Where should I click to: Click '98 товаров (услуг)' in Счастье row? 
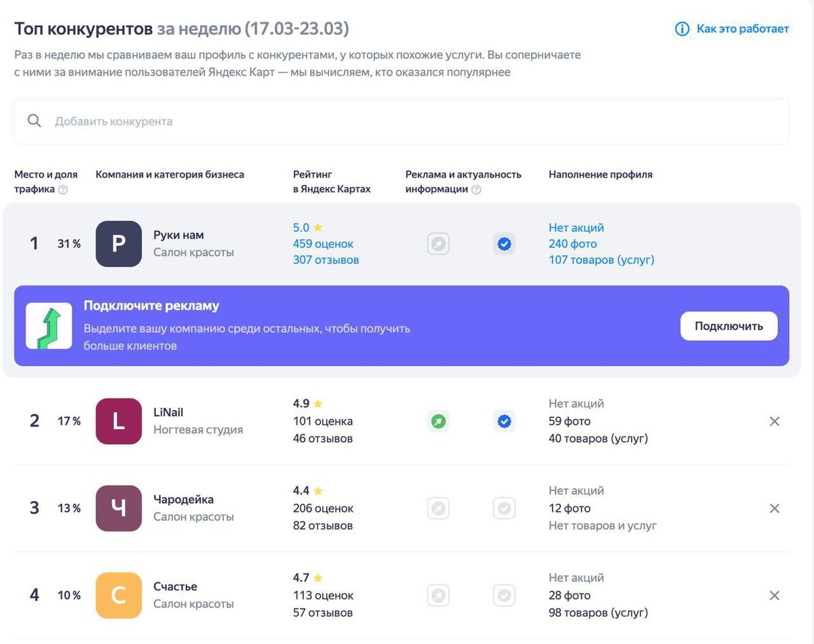(x=598, y=613)
